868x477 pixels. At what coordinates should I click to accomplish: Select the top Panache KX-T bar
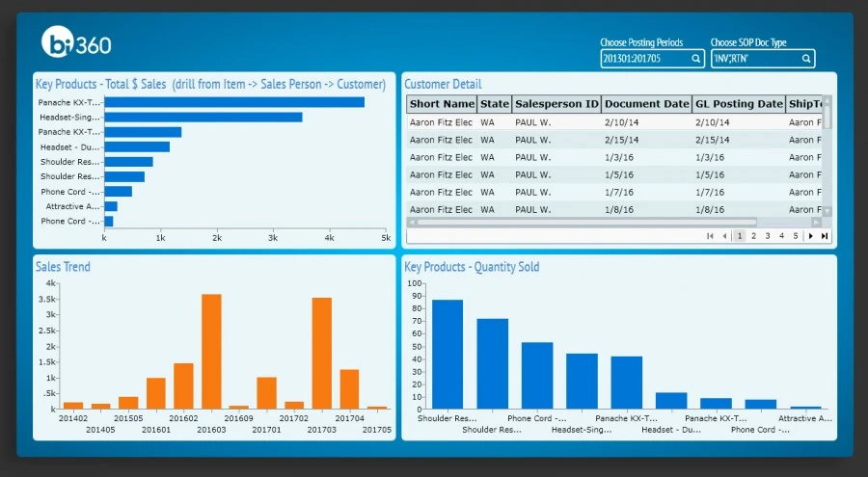point(234,102)
